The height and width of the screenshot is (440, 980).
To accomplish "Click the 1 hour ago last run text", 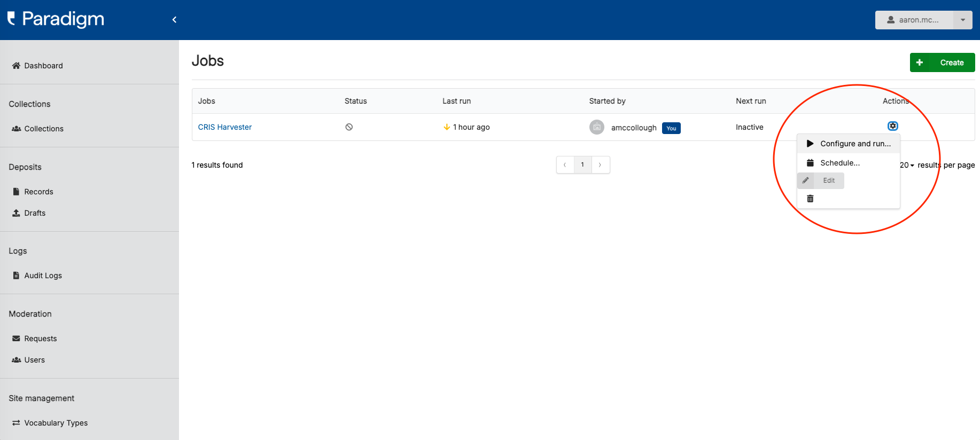I will tap(471, 127).
